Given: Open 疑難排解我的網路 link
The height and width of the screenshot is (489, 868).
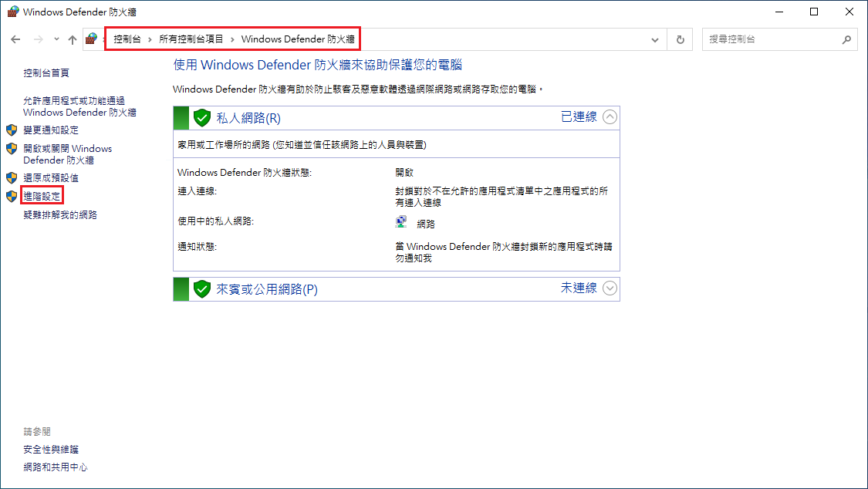Looking at the screenshot, I should click(x=60, y=214).
